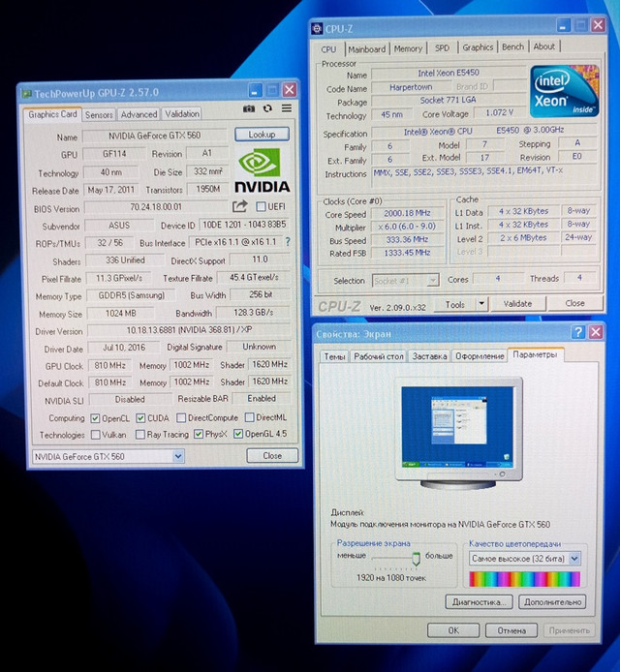Image resolution: width=620 pixels, height=672 pixels.
Task: Switch to GPU-Z Validation tab
Action: [182, 114]
